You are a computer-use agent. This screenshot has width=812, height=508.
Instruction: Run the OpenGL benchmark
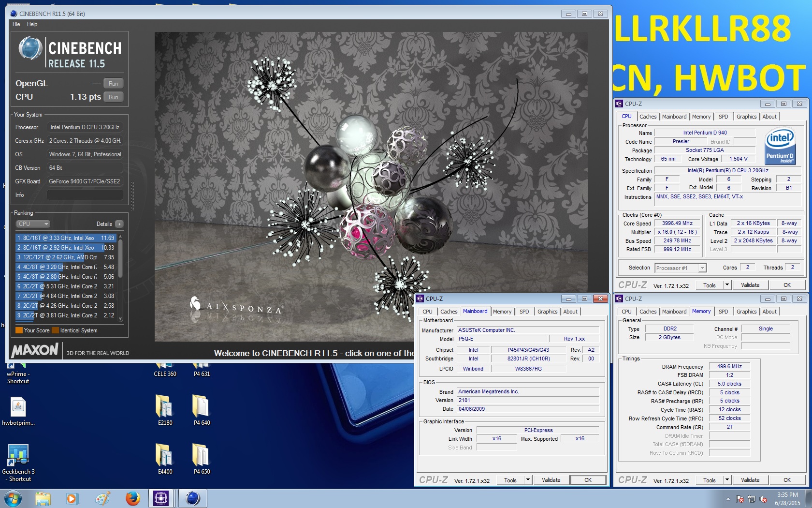(x=114, y=84)
